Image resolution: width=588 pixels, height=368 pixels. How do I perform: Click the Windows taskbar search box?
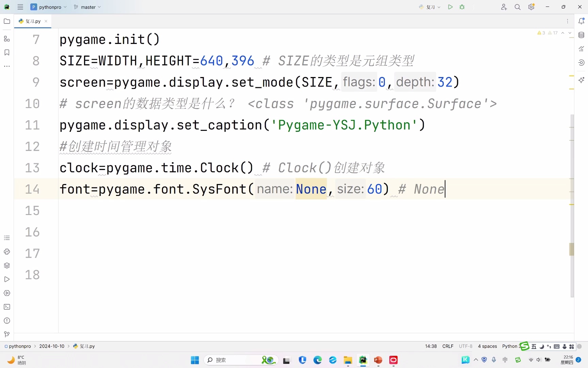click(235, 360)
